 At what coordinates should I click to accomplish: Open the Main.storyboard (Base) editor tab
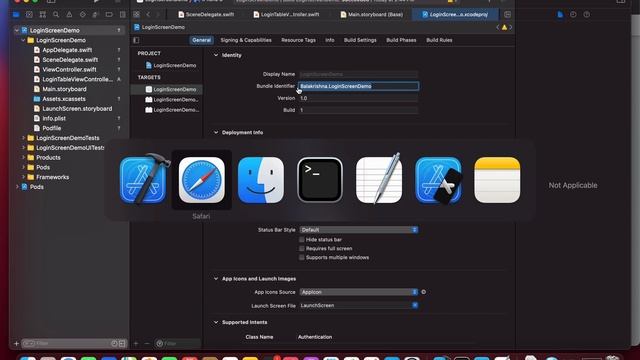pos(371,14)
